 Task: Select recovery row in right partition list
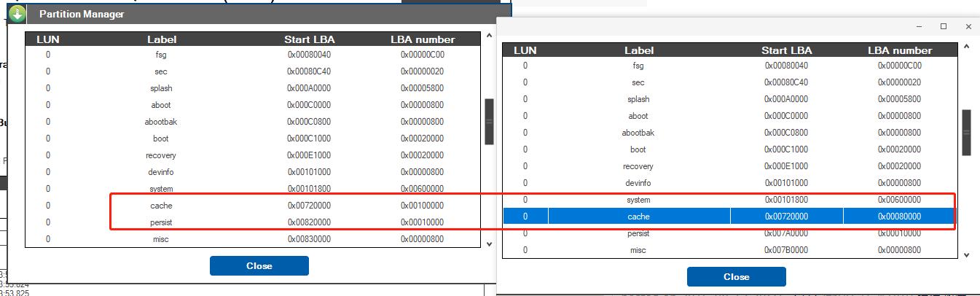[730, 166]
